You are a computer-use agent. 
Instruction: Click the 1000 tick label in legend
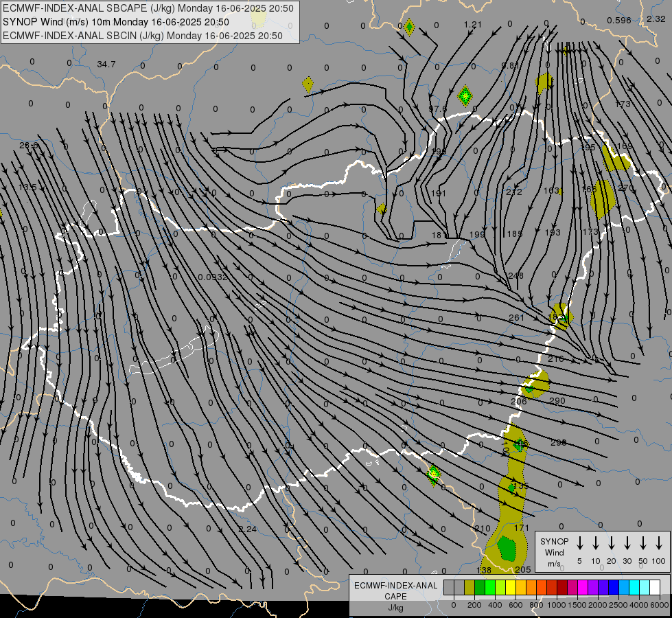(x=556, y=605)
